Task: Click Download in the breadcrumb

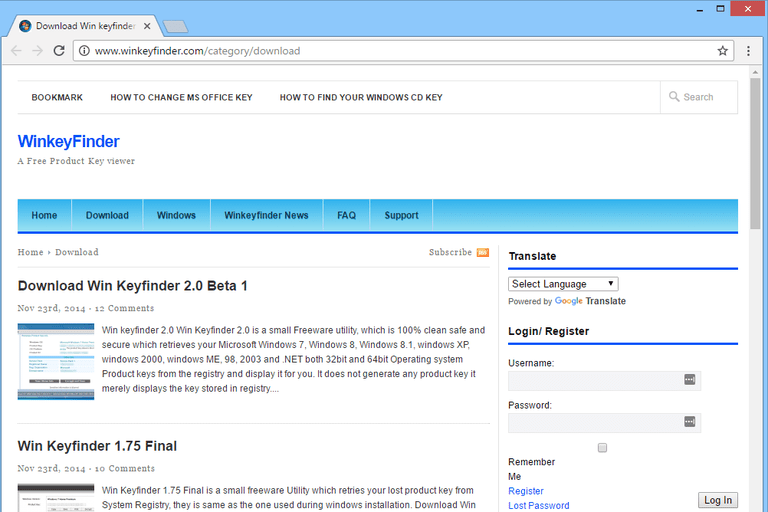Action: [x=77, y=252]
